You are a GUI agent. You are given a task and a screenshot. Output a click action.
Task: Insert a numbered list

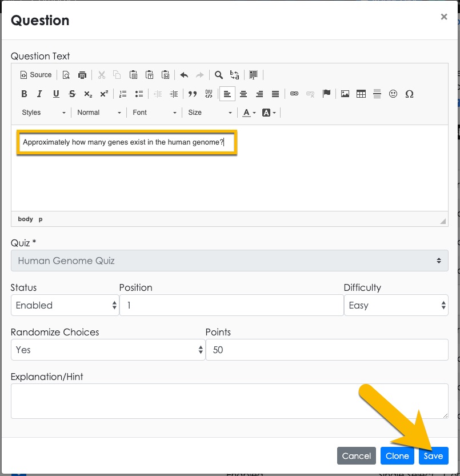[x=123, y=94]
